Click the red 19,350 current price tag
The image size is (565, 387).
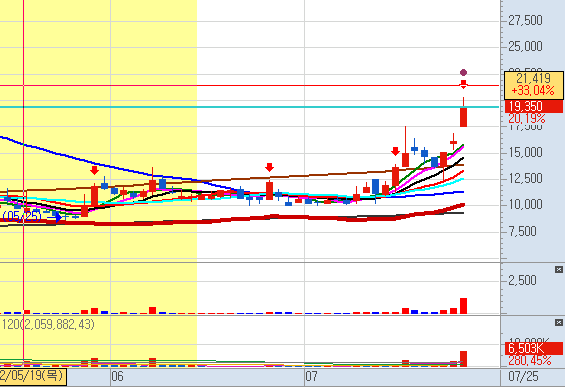(533, 107)
